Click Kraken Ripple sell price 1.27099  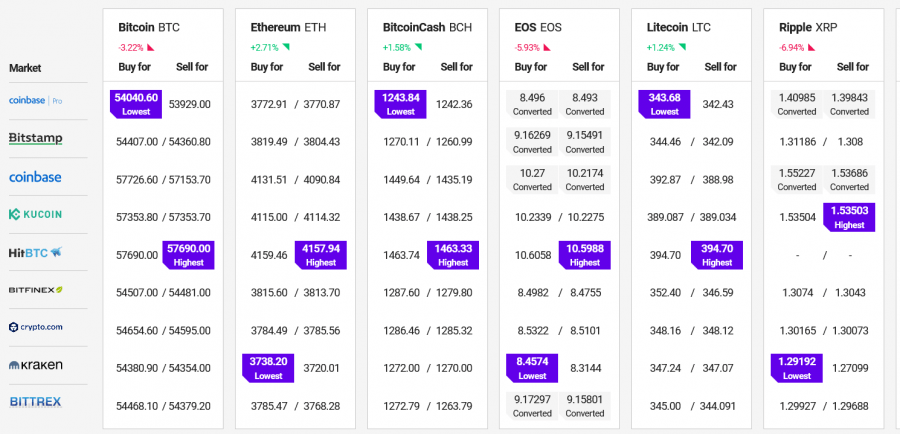[x=849, y=368]
